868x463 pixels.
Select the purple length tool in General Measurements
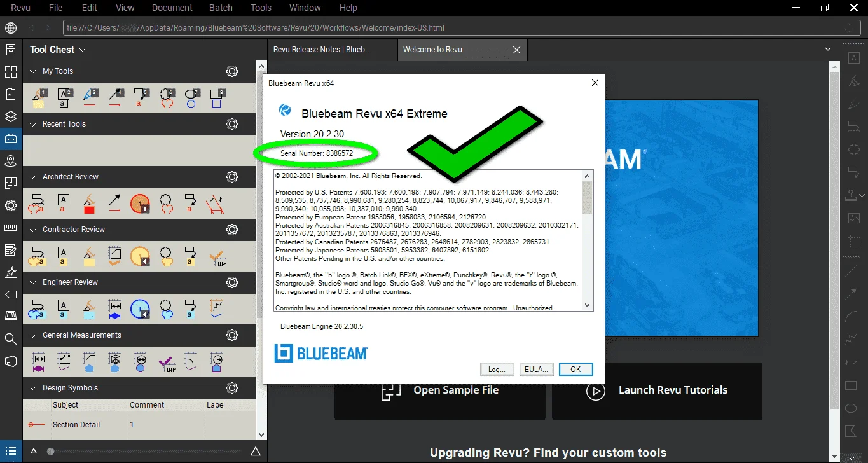[x=38, y=362]
